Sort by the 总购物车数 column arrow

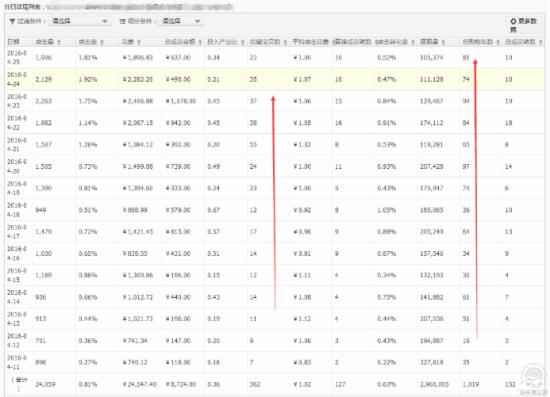(498, 42)
